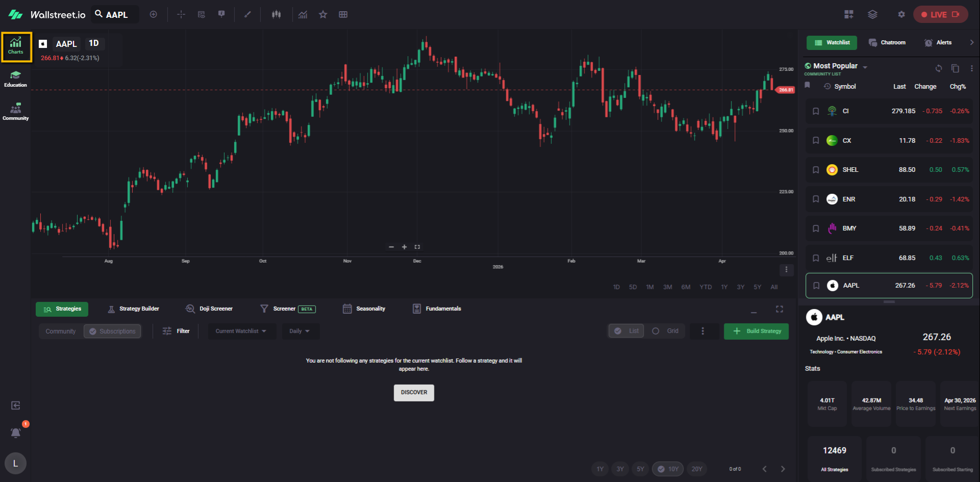Open the Education sidebar section
The width and height of the screenshot is (980, 482).
(15, 79)
